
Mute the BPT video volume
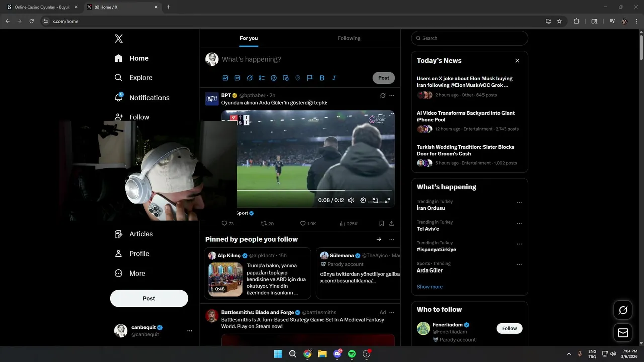[x=351, y=200]
